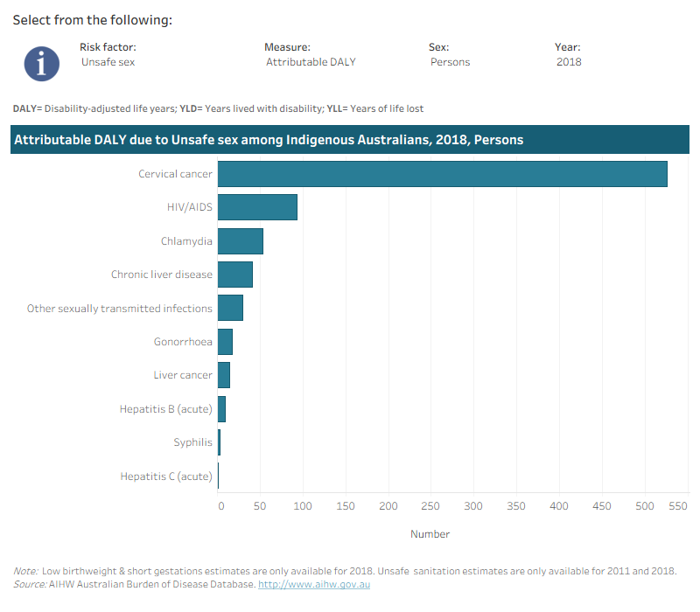
Task: Open the www.aihw.gov.au source link
Action: pos(314,584)
